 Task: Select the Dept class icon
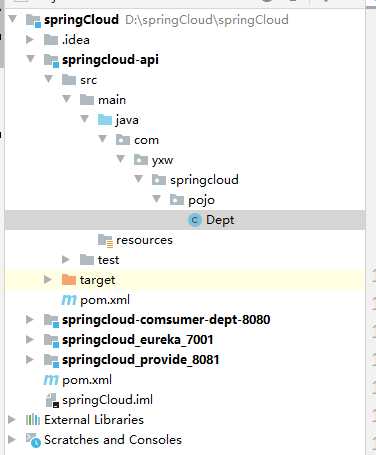click(195, 220)
